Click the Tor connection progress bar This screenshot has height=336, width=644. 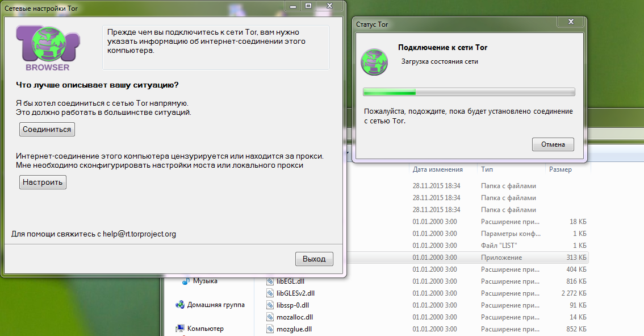point(469,92)
